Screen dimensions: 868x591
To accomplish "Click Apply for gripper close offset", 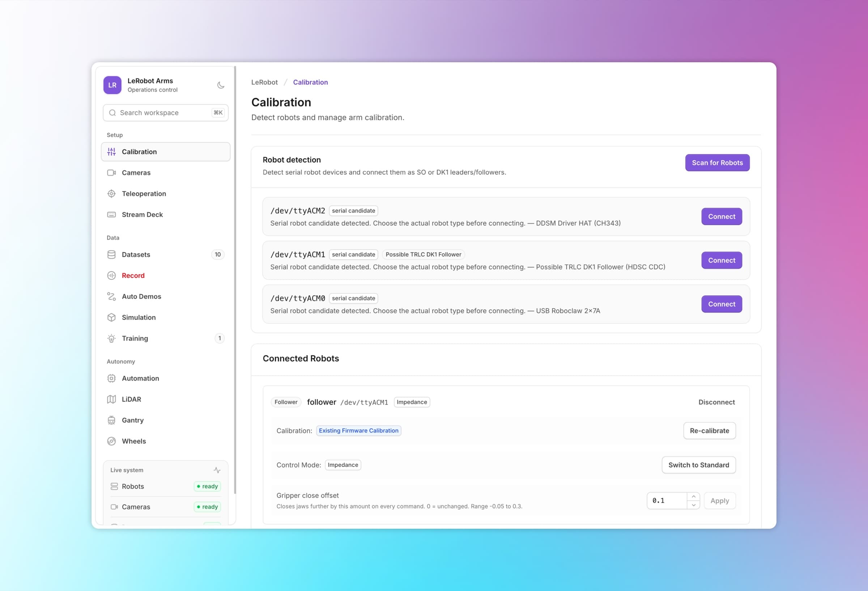I will (x=719, y=501).
